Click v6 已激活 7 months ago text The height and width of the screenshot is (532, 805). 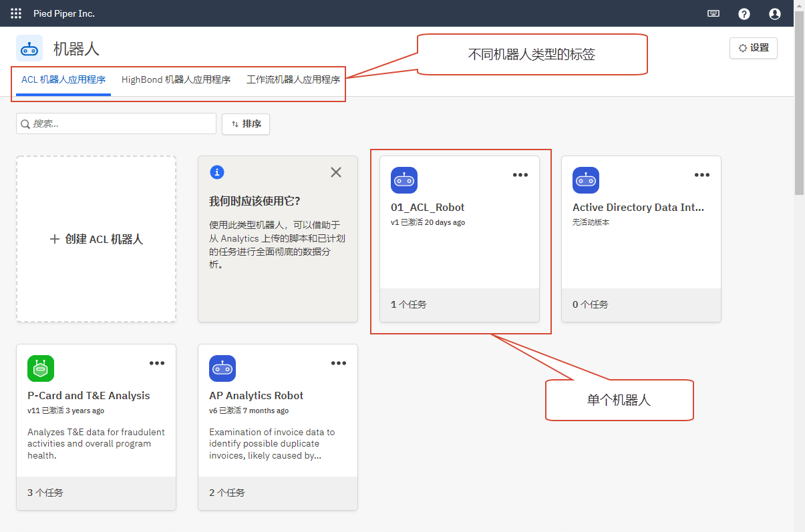(249, 411)
